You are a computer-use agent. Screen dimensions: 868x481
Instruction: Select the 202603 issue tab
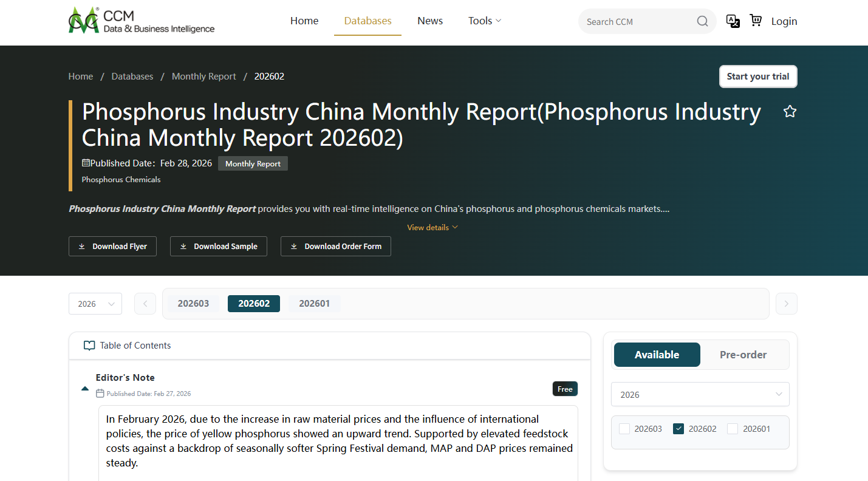pos(194,303)
